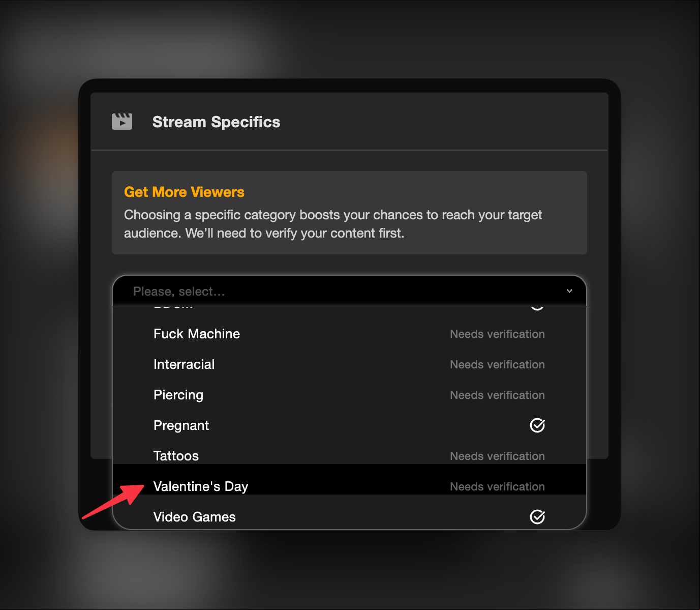The image size is (700, 610).
Task: Collapse the category dropdown using its chevron
Action: click(x=569, y=291)
